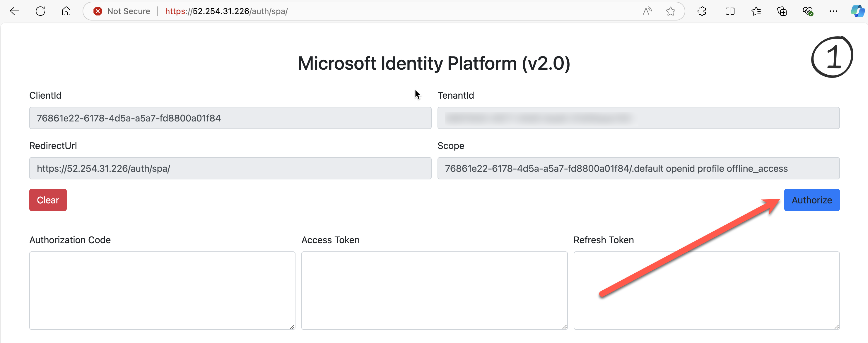Open the Extensions puzzle icon
The width and height of the screenshot is (868, 343).
click(x=702, y=11)
